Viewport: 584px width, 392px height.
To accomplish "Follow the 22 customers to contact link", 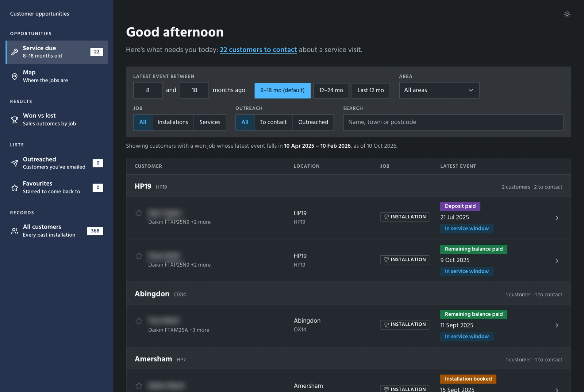I will tap(258, 50).
